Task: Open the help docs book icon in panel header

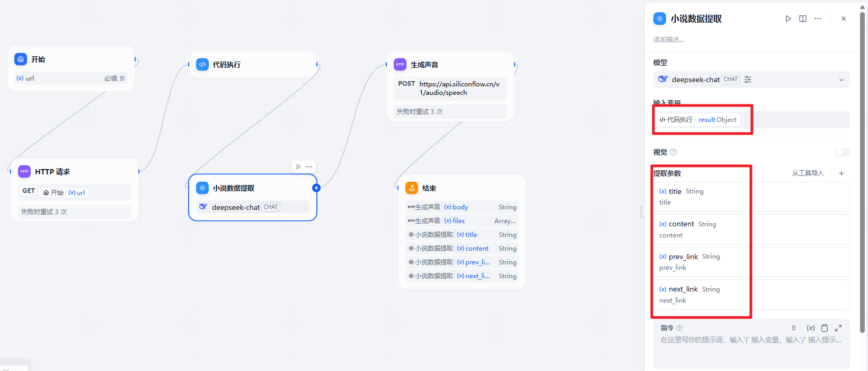Action: point(803,19)
